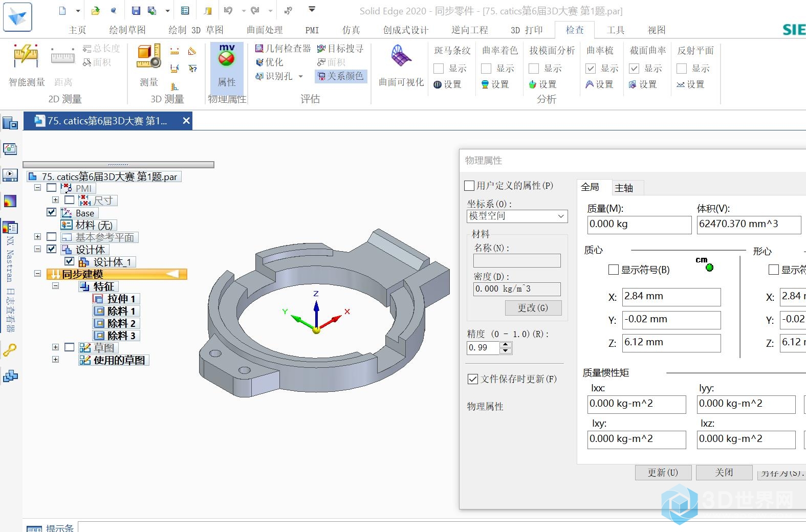Uncheck 曲率梳 显示 checkbox
This screenshot has width=806, height=532.
point(591,69)
